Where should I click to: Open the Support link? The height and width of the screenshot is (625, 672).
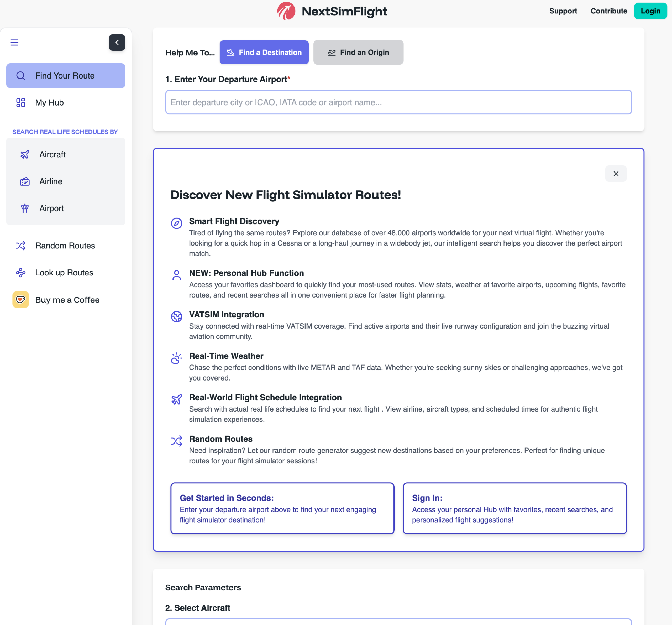[563, 11]
